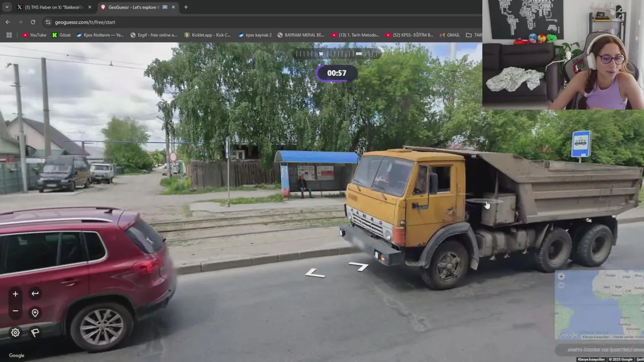Open the apps grid in bookmarks bar

(x=9, y=35)
